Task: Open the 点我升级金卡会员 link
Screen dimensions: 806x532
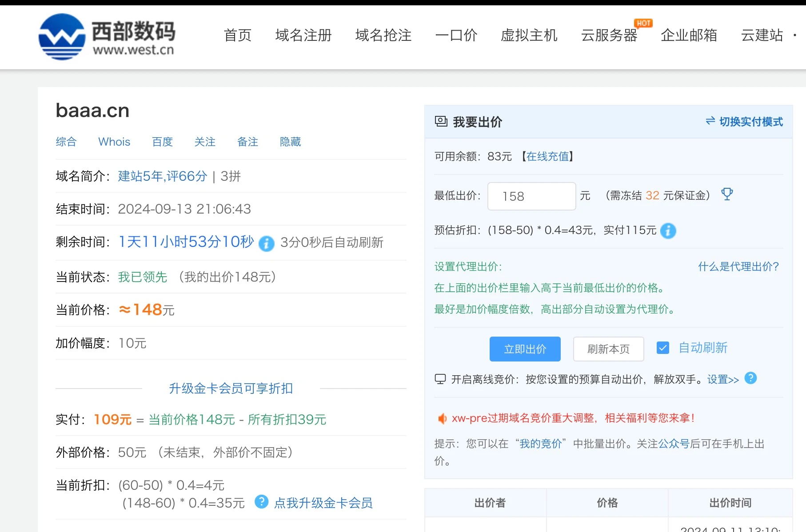Action: (x=323, y=503)
